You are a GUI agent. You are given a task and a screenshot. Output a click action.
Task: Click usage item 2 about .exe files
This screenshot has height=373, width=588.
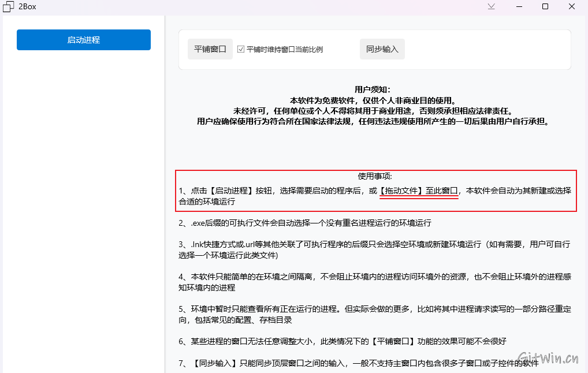click(x=305, y=222)
